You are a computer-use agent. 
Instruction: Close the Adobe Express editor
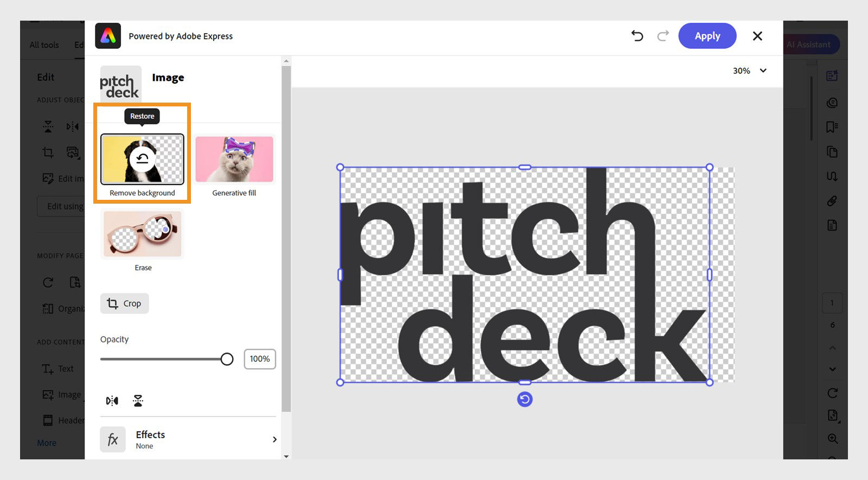click(757, 36)
